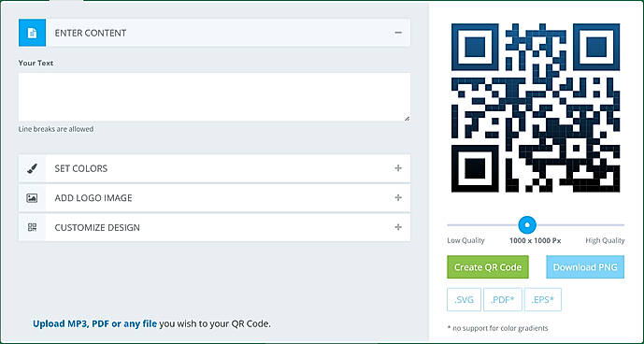Click the Enter Content document icon
The height and width of the screenshot is (344, 644).
point(32,33)
